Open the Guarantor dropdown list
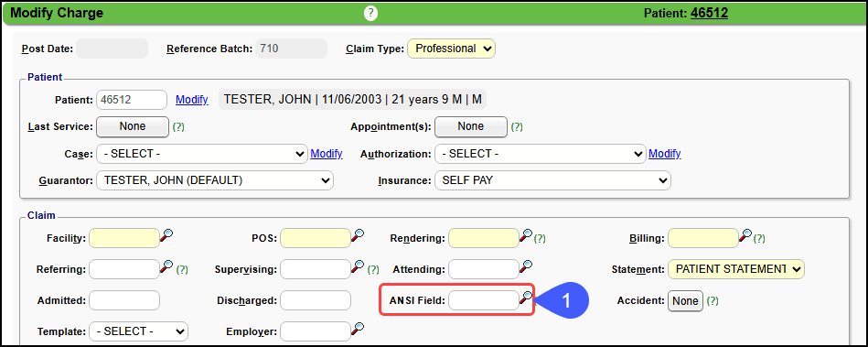The height and width of the screenshot is (347, 868). coord(215,180)
